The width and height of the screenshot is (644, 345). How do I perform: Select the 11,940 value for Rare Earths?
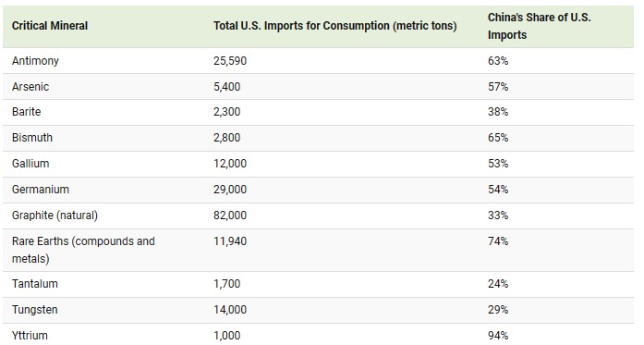click(x=230, y=241)
